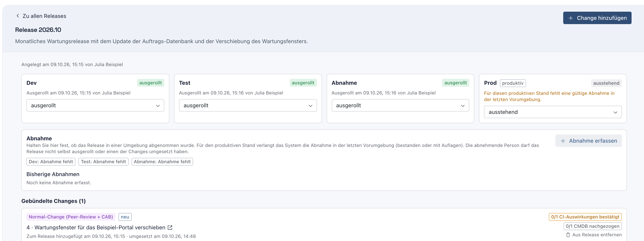Click the Zum Release hinzugefügt timestamp line
The width and height of the screenshot is (644, 241).
click(x=111, y=236)
